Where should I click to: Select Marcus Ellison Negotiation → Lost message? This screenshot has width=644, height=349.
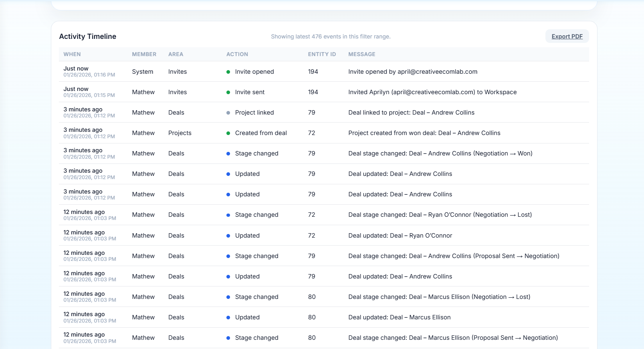439,297
